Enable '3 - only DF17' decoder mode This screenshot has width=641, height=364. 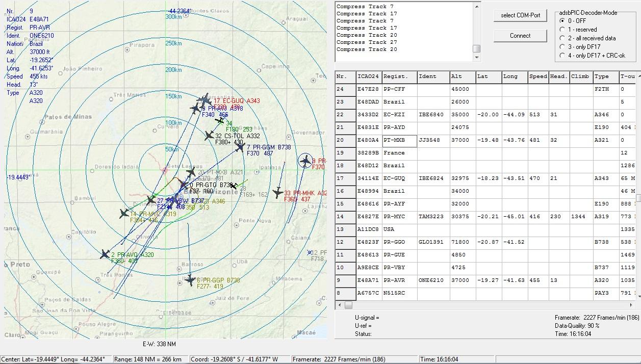(562, 47)
